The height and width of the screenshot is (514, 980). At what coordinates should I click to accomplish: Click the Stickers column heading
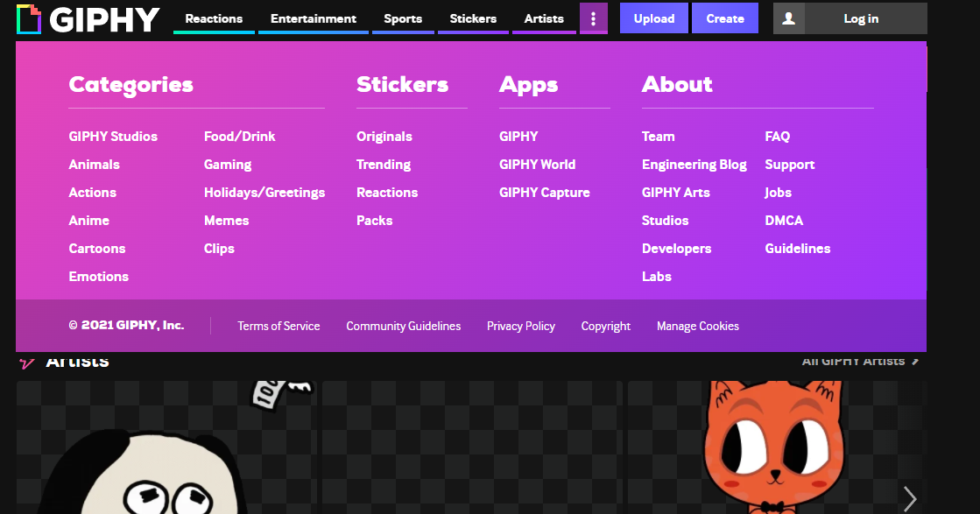click(402, 84)
